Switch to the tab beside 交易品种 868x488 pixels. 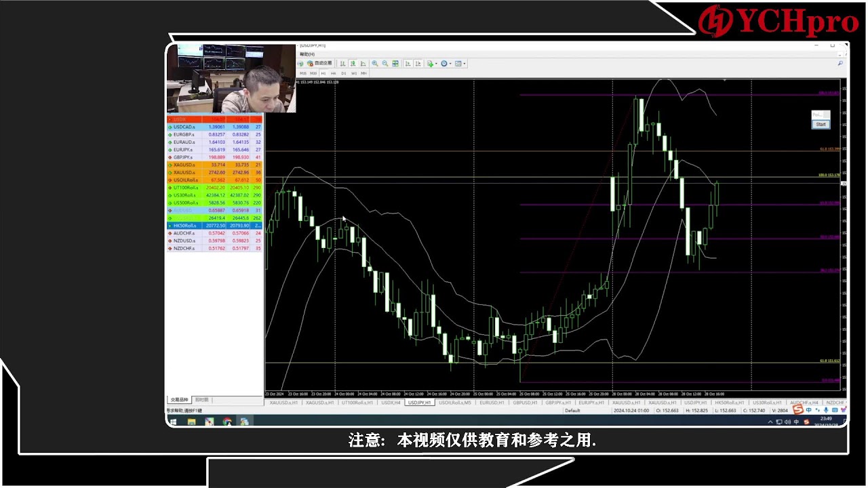pos(202,400)
